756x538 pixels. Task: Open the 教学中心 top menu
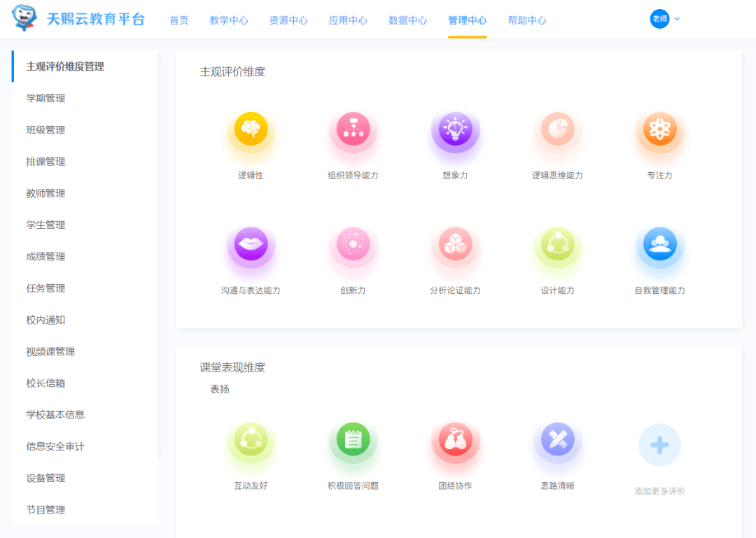click(229, 20)
